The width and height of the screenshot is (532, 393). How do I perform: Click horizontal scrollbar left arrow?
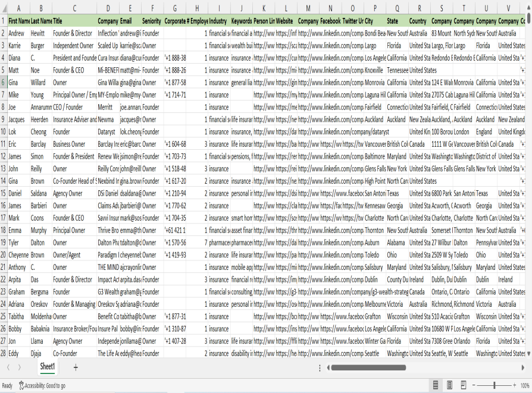(328, 367)
